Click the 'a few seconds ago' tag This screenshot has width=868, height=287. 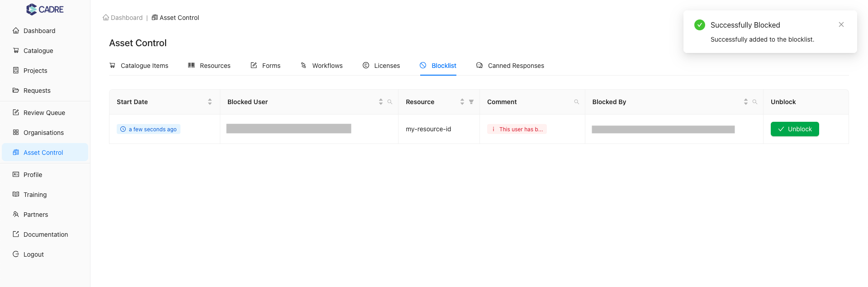[148, 129]
